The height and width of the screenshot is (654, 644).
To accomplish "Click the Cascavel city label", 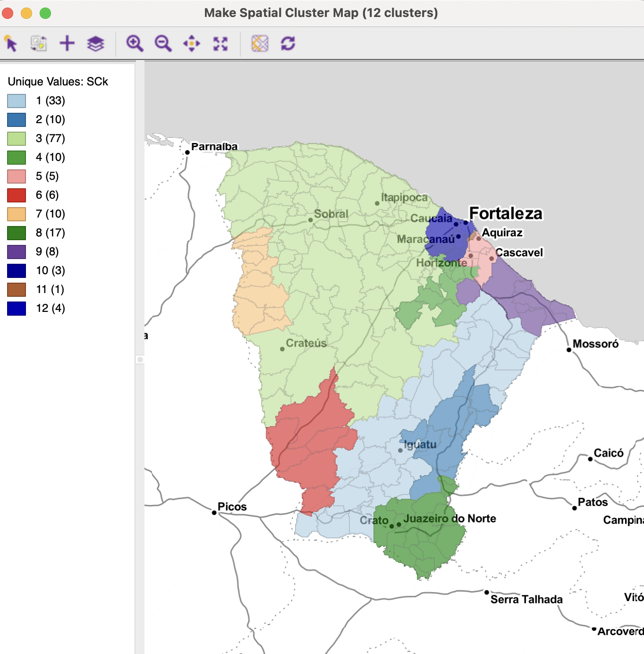I will (519, 253).
